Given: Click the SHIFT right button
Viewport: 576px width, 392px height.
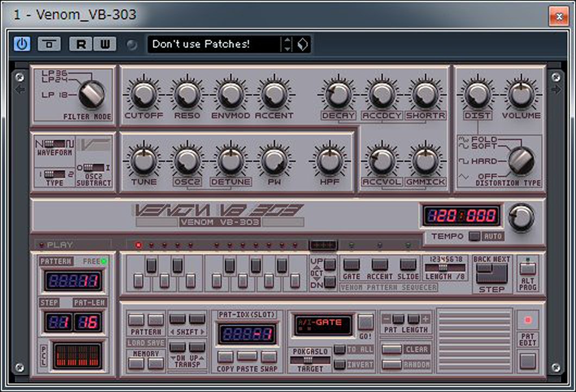Looking at the screenshot, I should point(197,319).
